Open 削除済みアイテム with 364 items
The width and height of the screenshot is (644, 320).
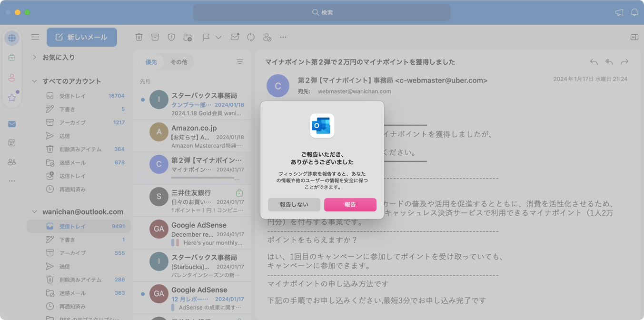(x=79, y=149)
